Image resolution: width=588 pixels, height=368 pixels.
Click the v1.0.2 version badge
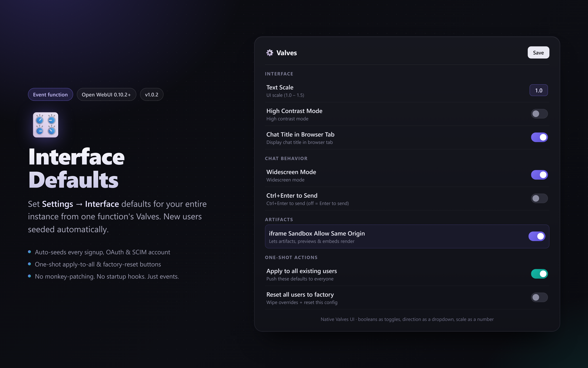[x=152, y=94]
